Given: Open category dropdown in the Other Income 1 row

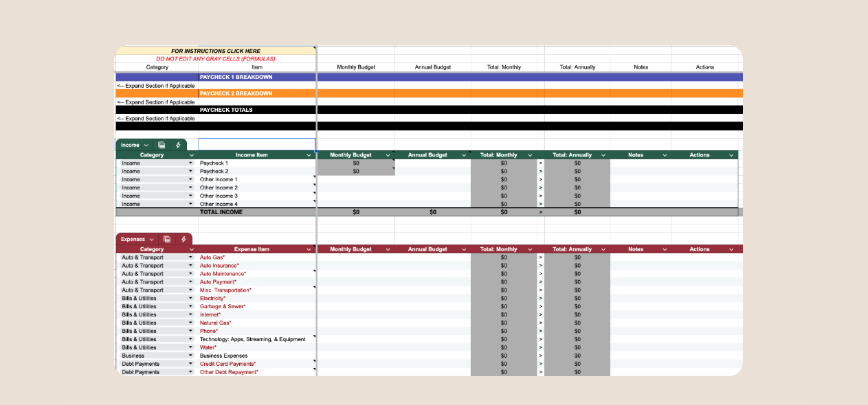Looking at the screenshot, I should pyautogui.click(x=190, y=180).
